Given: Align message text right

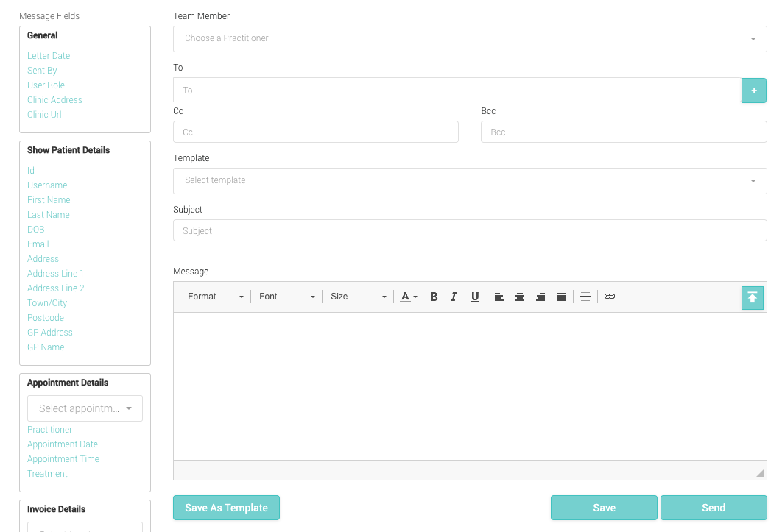Looking at the screenshot, I should tap(540, 297).
